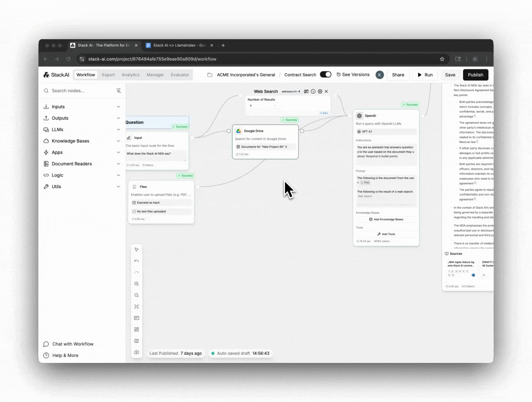Image resolution: width=532 pixels, height=402 pixels.
Task: Toggle the minimap icon
Action: click(x=137, y=341)
